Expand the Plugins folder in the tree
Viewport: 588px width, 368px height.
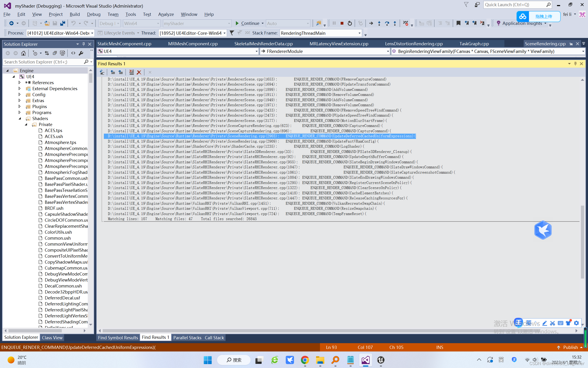click(x=20, y=106)
